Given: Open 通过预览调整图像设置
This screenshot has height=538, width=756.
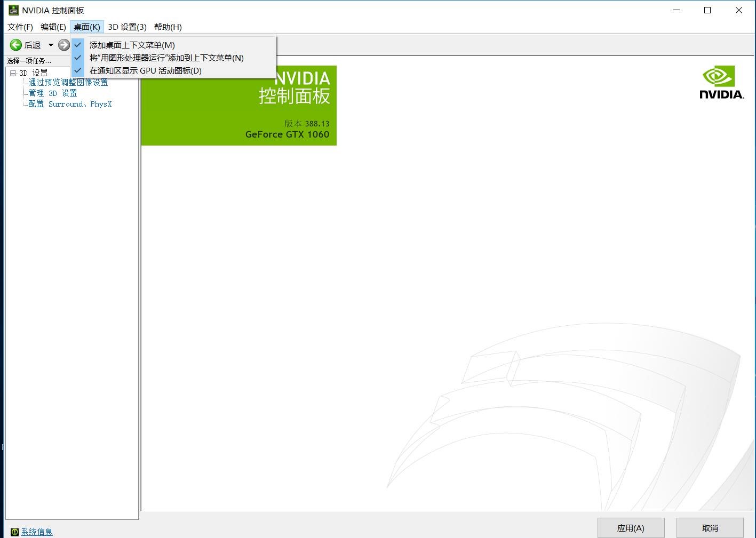Looking at the screenshot, I should (x=68, y=82).
